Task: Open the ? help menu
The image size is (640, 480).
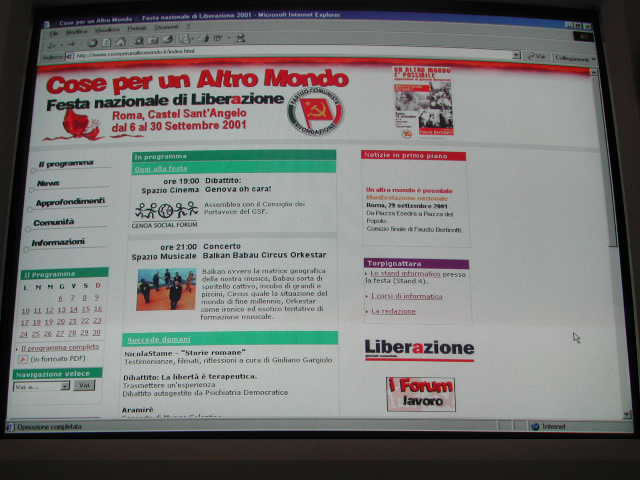Action: tap(188, 27)
